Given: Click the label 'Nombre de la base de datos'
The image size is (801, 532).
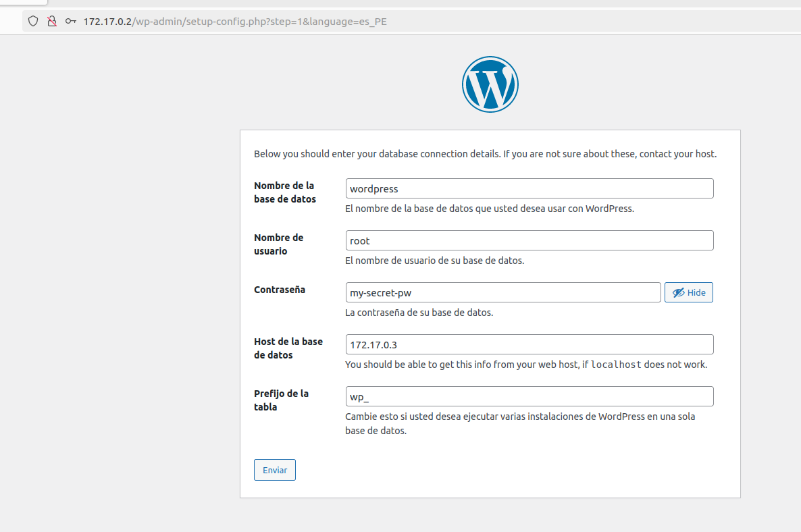Looking at the screenshot, I should 285,192.
